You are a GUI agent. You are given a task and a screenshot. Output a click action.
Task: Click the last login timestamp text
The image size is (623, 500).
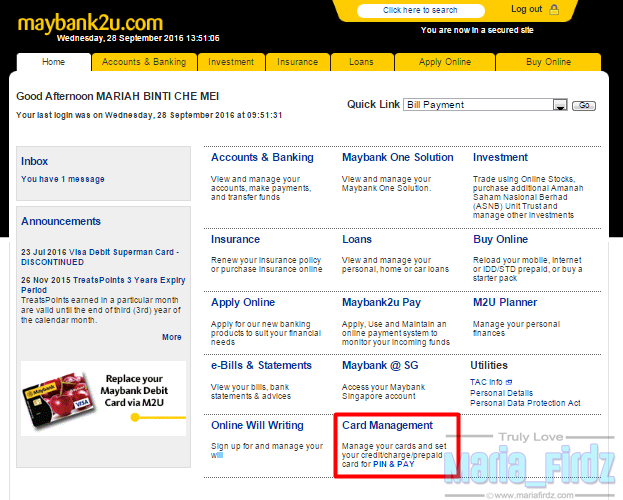149,115
